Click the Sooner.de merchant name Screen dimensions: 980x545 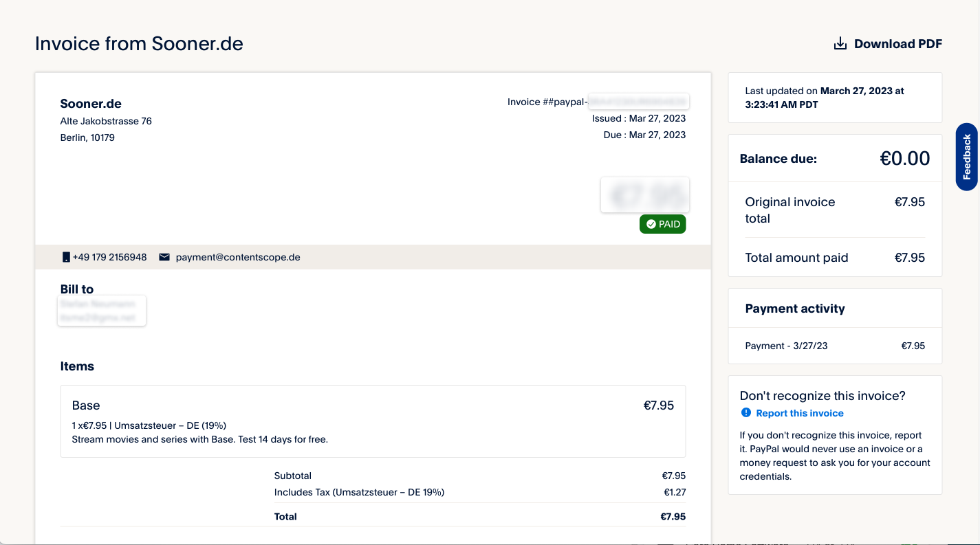(91, 104)
